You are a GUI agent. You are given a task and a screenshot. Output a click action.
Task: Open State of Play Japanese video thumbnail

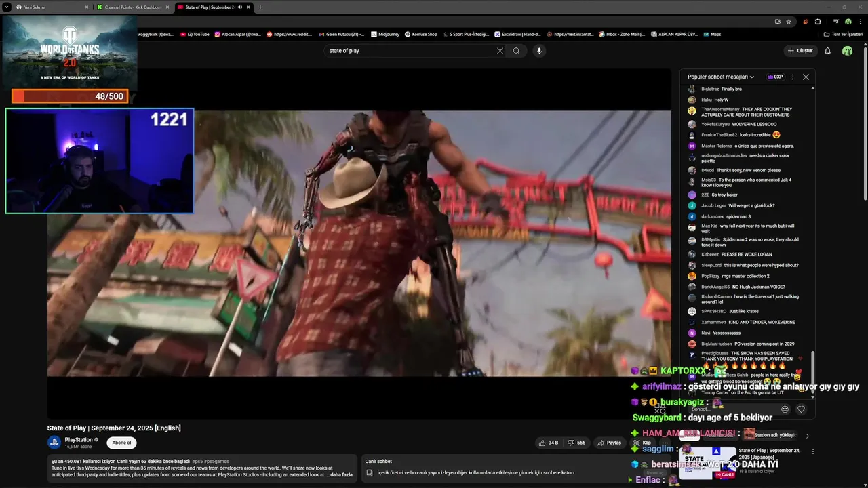click(708, 463)
